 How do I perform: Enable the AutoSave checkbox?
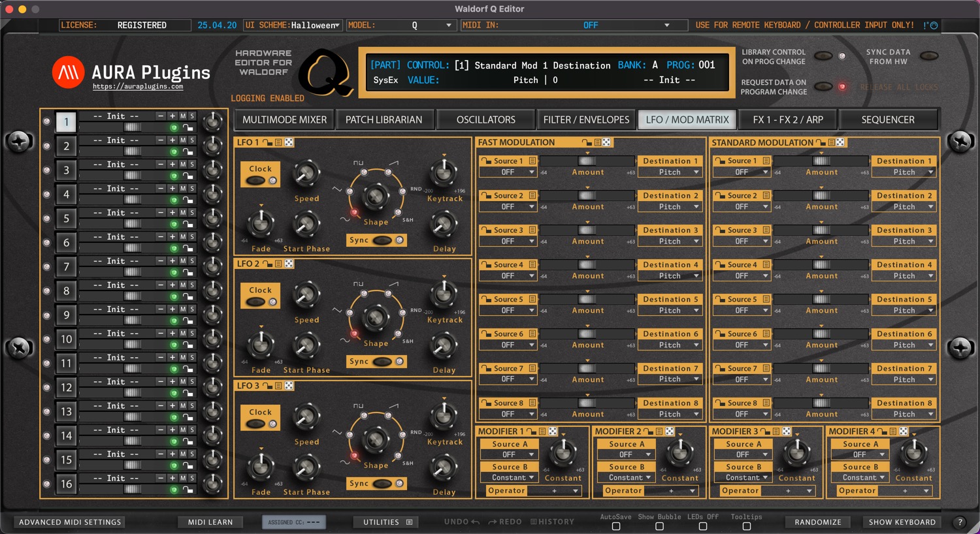(x=615, y=526)
